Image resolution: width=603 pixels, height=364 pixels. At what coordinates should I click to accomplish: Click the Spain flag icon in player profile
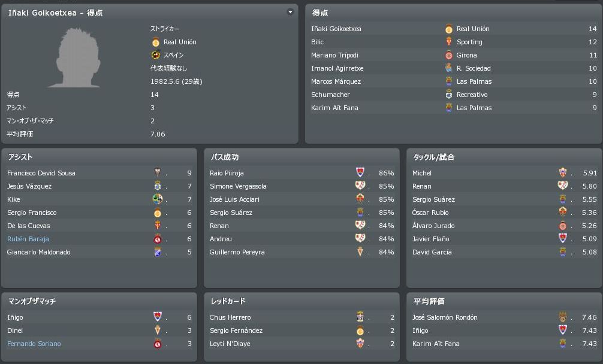pos(156,55)
